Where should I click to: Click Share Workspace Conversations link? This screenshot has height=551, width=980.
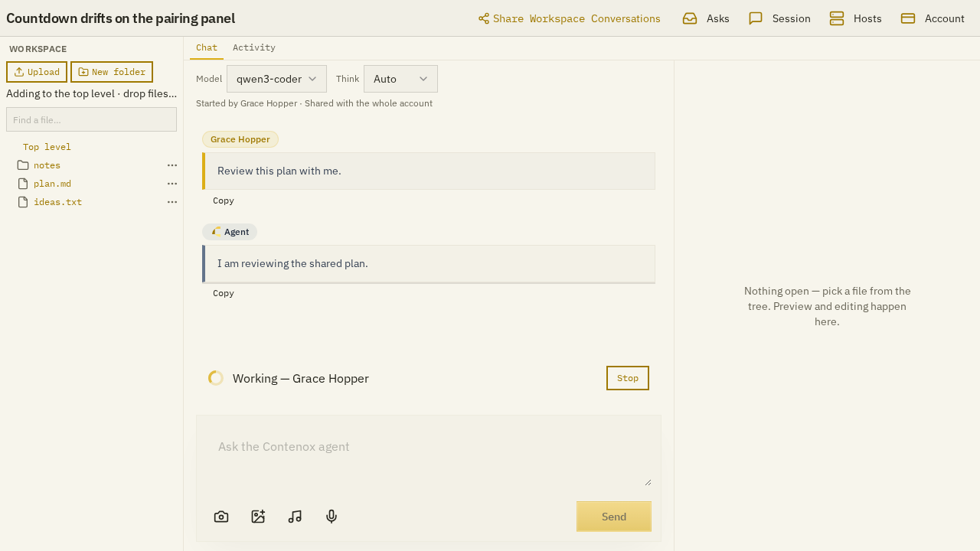click(570, 18)
